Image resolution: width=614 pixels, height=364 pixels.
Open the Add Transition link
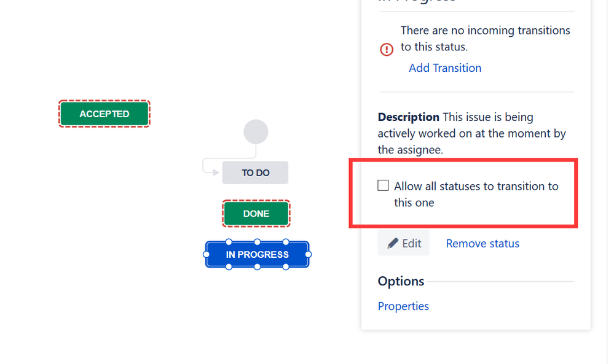[x=445, y=68]
